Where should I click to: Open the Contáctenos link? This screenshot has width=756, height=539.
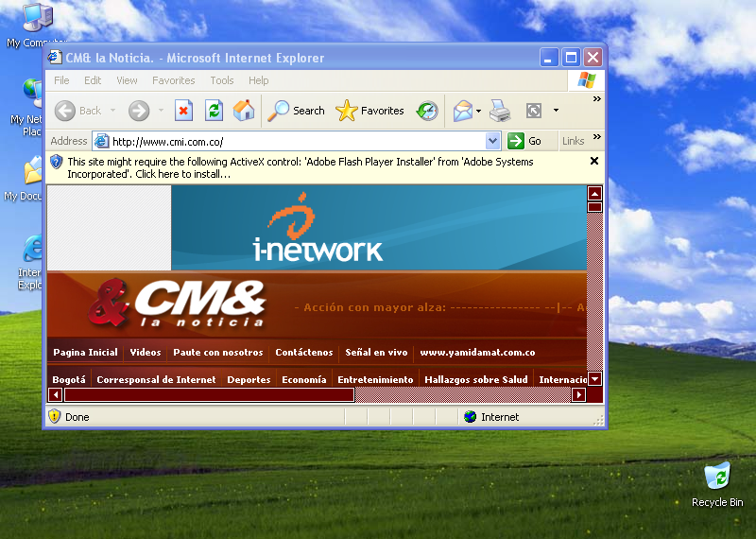pos(303,353)
